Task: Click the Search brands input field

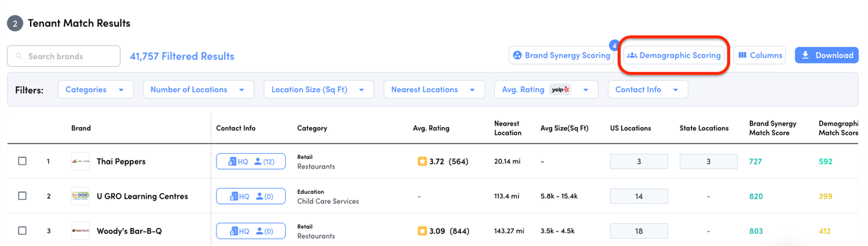Action: [x=64, y=56]
